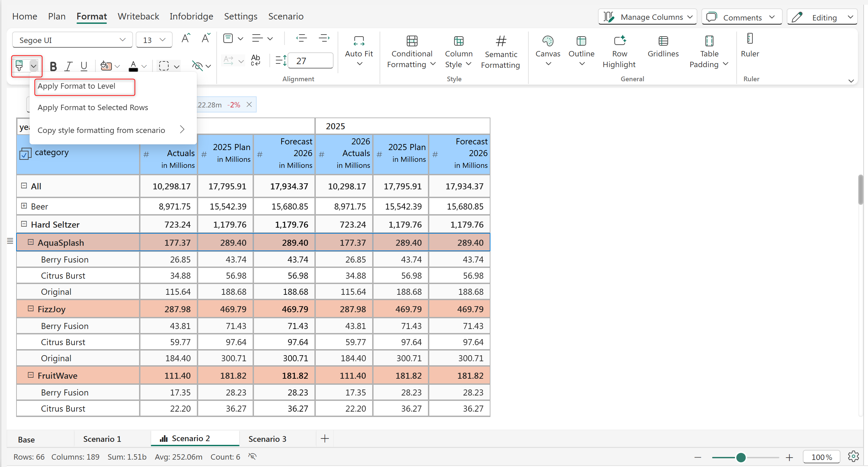Toggle the category header checkbox
This screenshot has height=467, width=868.
pos(25,154)
